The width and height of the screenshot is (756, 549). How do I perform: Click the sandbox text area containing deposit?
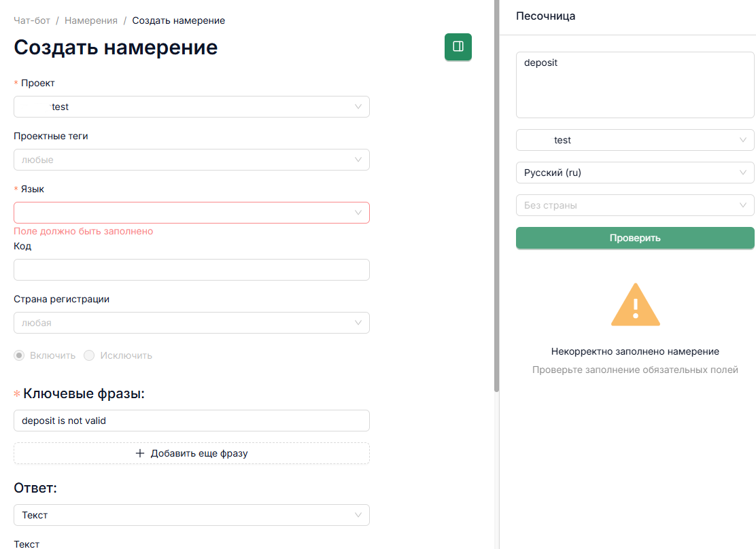(x=635, y=85)
